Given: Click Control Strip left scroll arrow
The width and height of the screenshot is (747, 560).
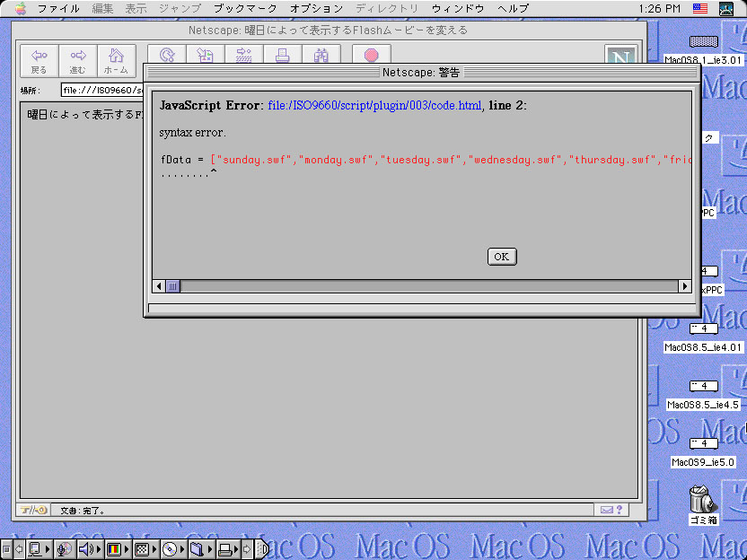Looking at the screenshot, I should [x=19, y=549].
